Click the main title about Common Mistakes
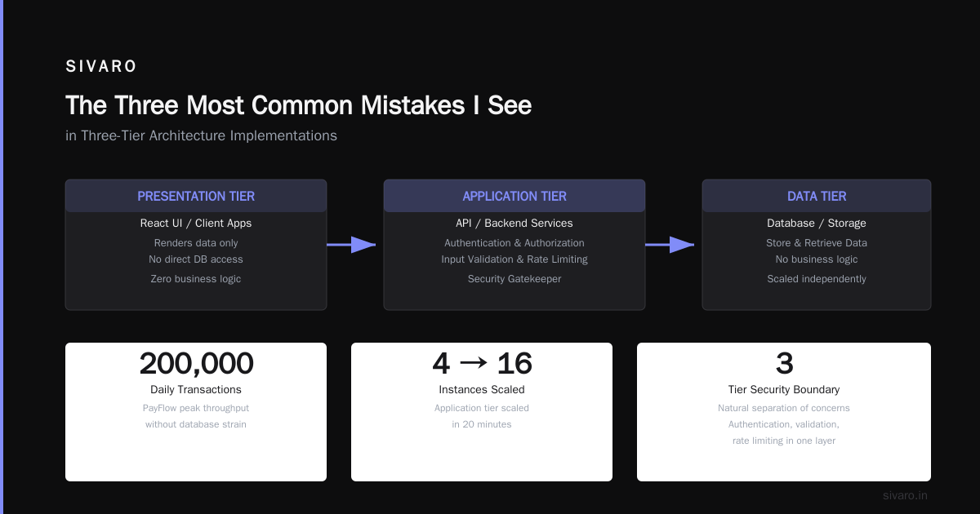Screen dimensions: 980x514 298,105
